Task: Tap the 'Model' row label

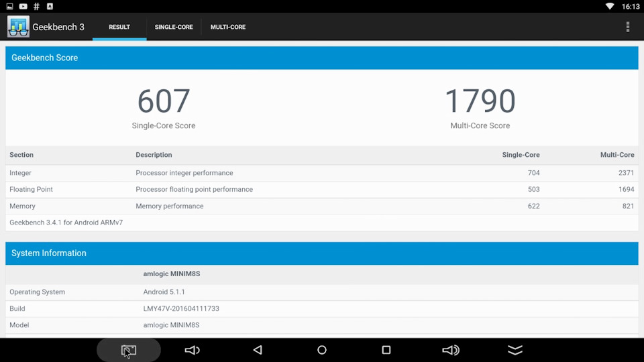Action: point(19,325)
